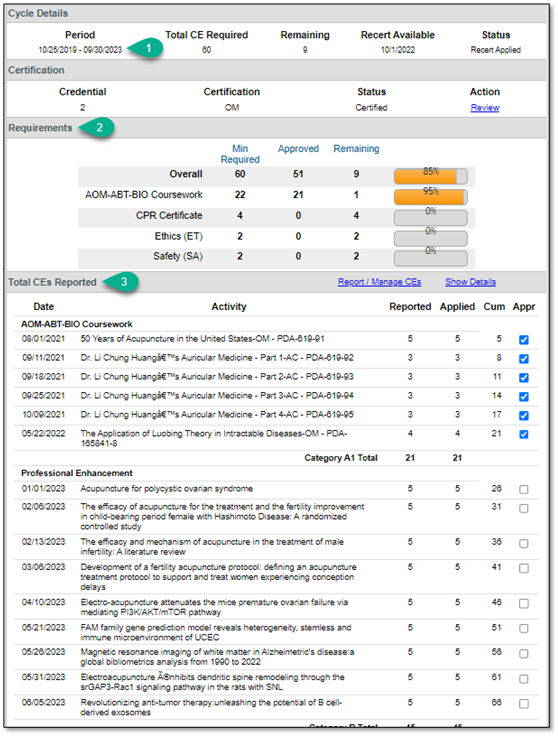Image resolution: width=558 pixels, height=736 pixels.
Task: Check the 02/06/2023 Hashimoto Disease study checkbox
Action: click(x=524, y=508)
